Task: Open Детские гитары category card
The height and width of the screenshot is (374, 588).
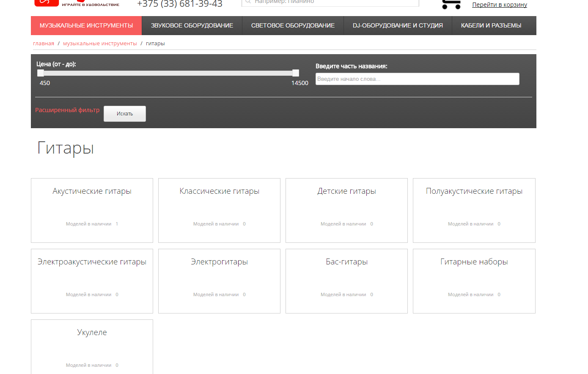Action: [346, 210]
